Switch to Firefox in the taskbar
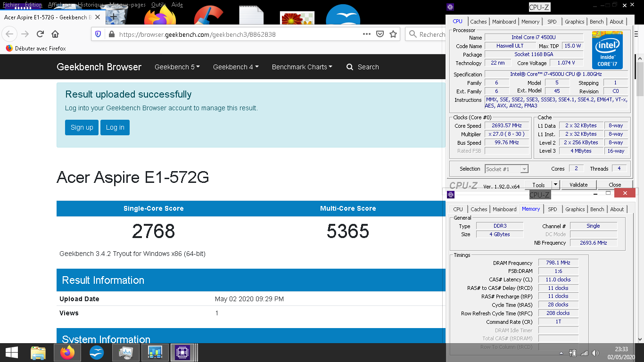Screen dimensions: 644x362 pyautogui.click(x=67, y=352)
